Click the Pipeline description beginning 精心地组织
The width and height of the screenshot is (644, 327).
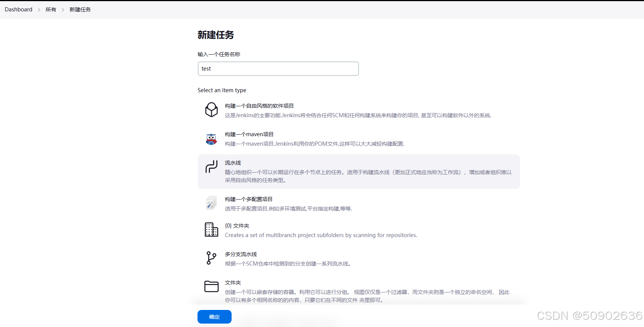coord(368,176)
